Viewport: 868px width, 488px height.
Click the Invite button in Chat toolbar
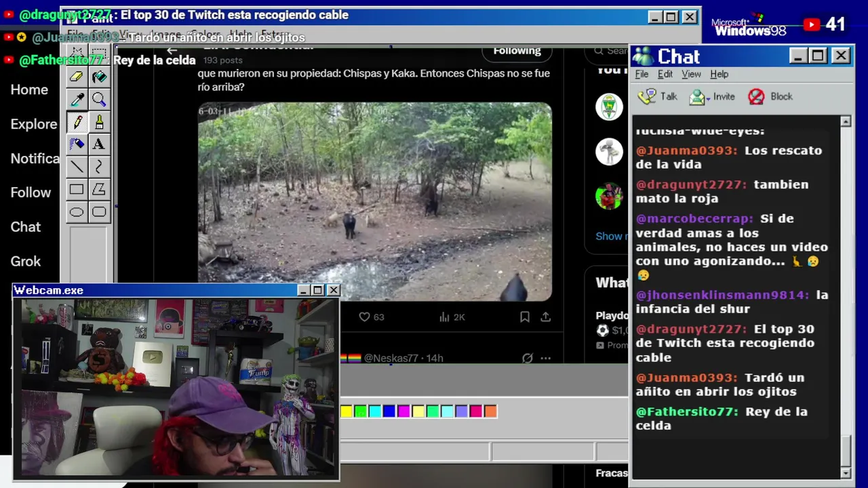(712, 97)
